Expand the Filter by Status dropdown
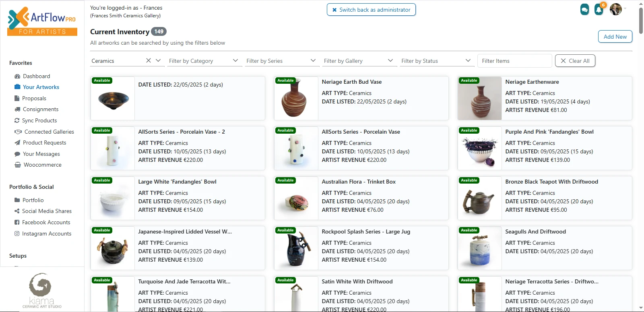The height and width of the screenshot is (312, 644). click(x=468, y=60)
